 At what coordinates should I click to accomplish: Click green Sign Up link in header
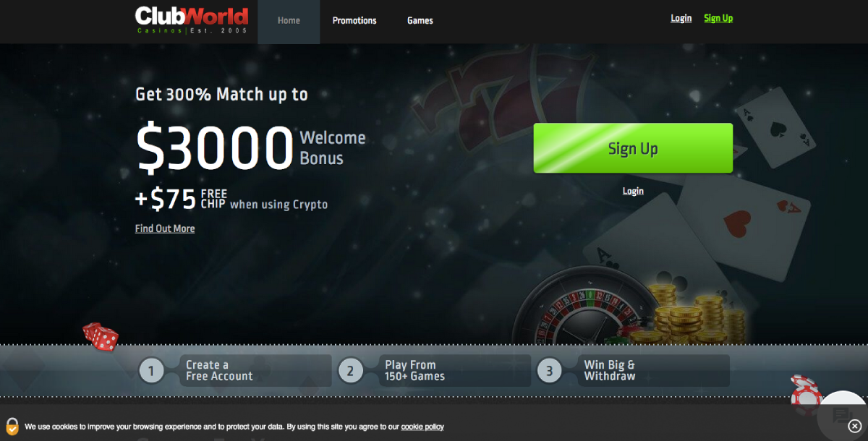pos(718,18)
